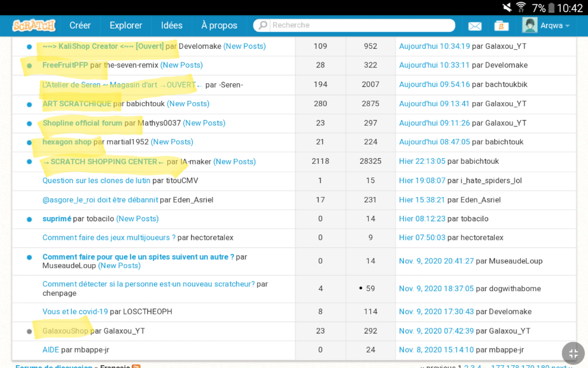Open the Scratch home logo

tap(34, 25)
